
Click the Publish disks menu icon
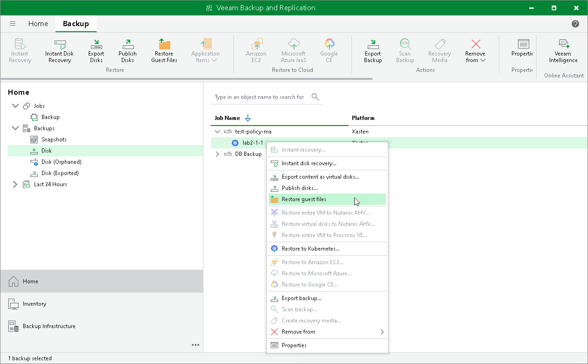274,188
